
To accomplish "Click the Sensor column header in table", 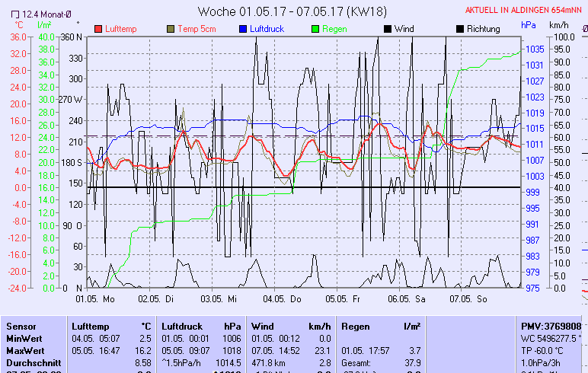I will 21,326.
